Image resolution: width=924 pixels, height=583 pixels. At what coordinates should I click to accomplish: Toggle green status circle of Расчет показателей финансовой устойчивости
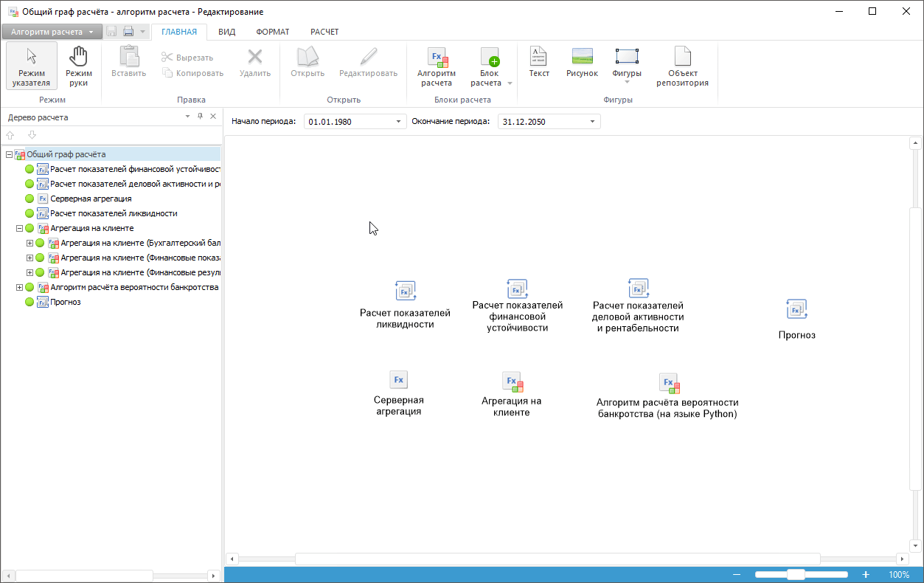point(29,169)
